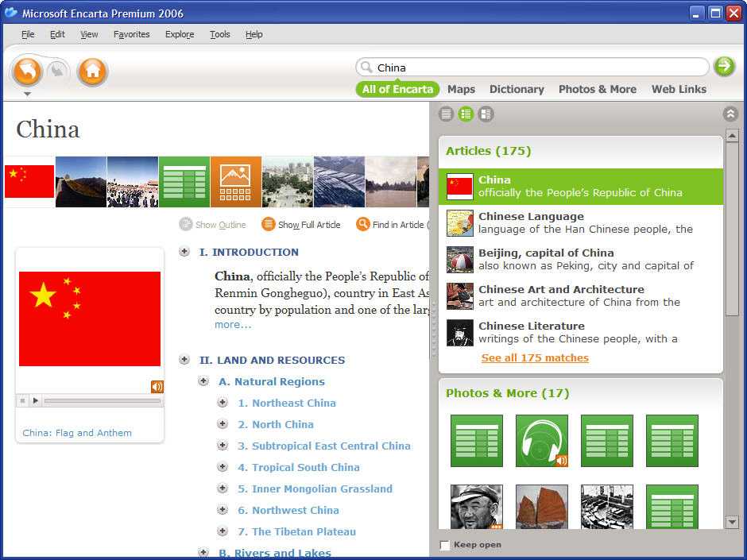The image size is (747, 560).
Task: Click the Chinese Art and Architecture thumbnail
Action: tap(460, 296)
